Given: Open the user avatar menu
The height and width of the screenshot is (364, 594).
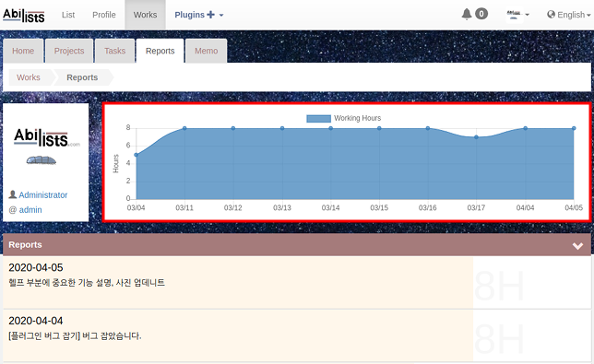Looking at the screenshot, I should (x=517, y=15).
